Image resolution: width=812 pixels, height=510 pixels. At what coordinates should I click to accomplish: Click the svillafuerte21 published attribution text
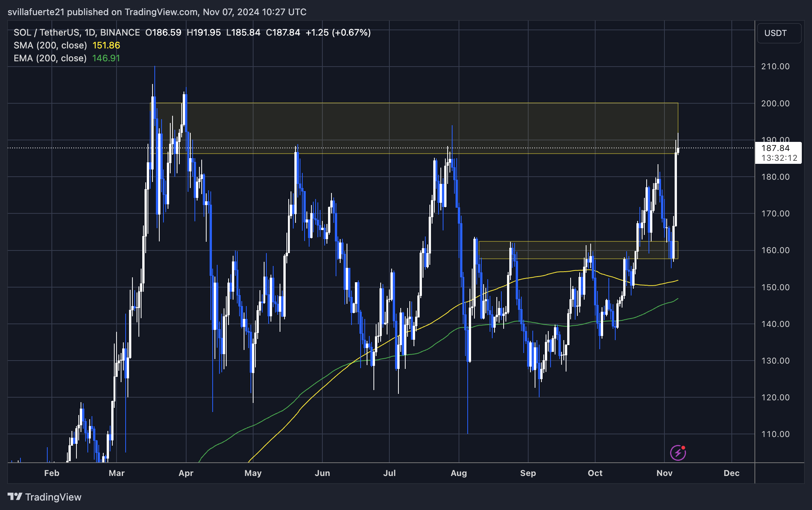pos(157,12)
